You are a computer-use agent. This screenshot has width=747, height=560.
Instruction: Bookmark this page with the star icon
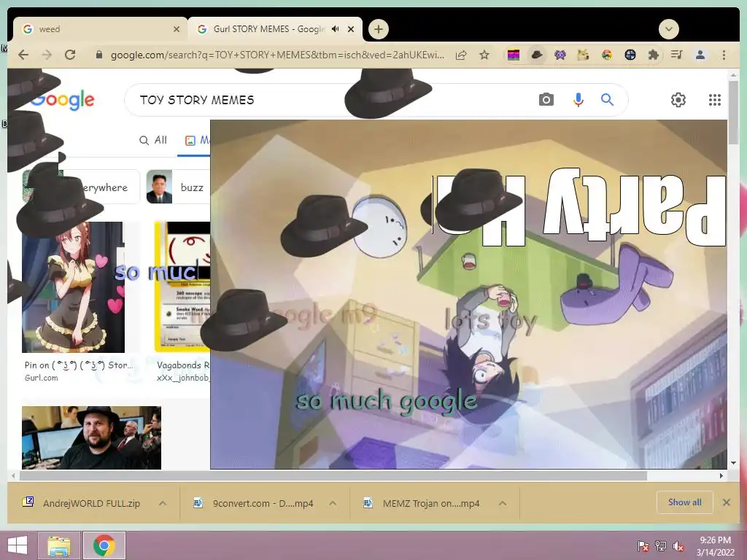pos(484,55)
